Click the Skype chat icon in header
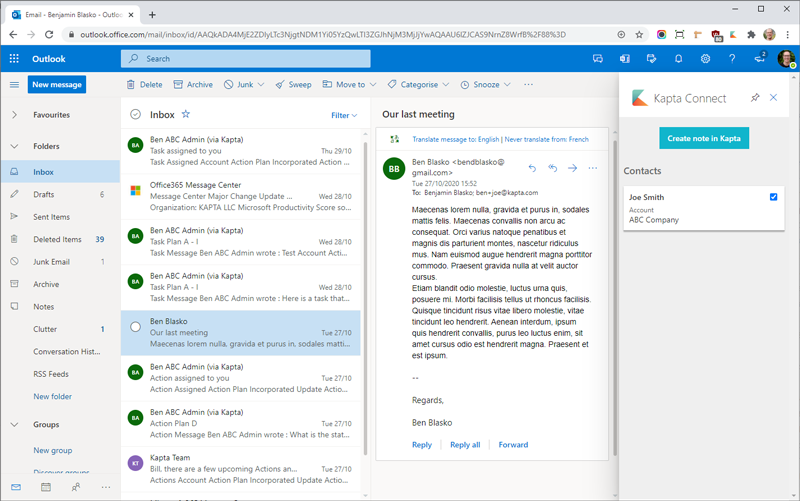This screenshot has height=501, width=800. pos(598,59)
